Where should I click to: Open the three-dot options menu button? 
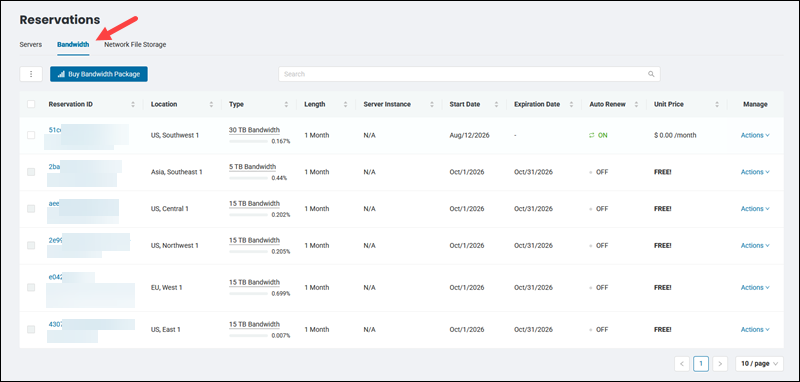click(x=31, y=74)
